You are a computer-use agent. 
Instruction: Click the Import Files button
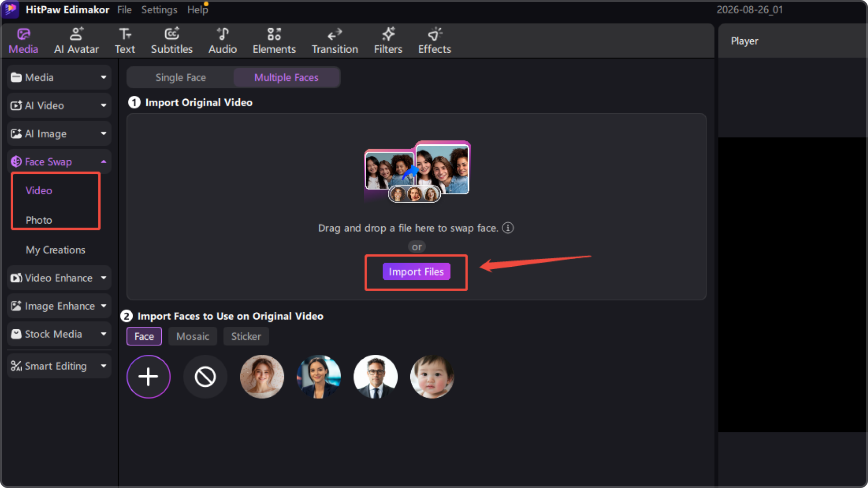pos(416,272)
